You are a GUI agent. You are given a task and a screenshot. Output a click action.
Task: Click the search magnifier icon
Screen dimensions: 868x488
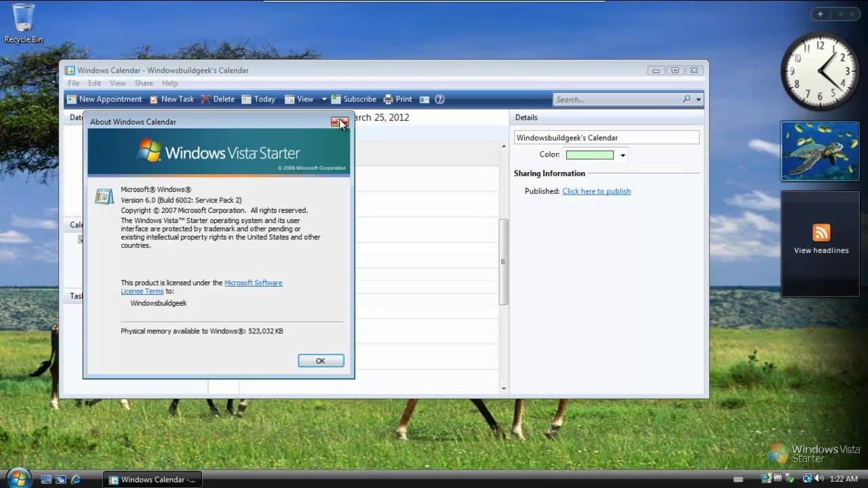pos(686,99)
